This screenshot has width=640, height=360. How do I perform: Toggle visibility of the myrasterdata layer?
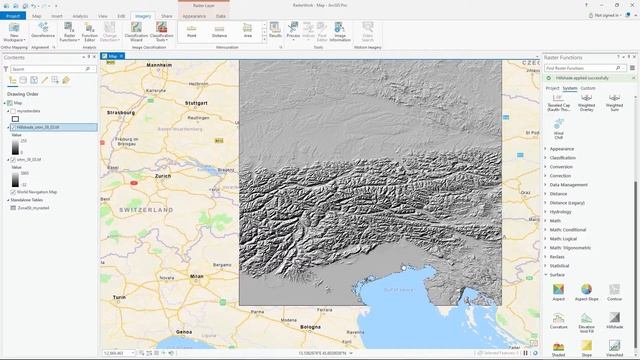(x=13, y=111)
